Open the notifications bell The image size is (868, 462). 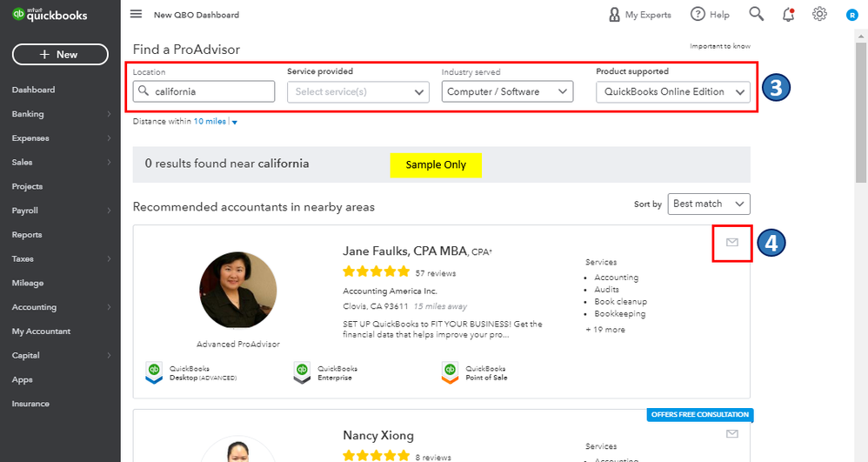point(788,14)
